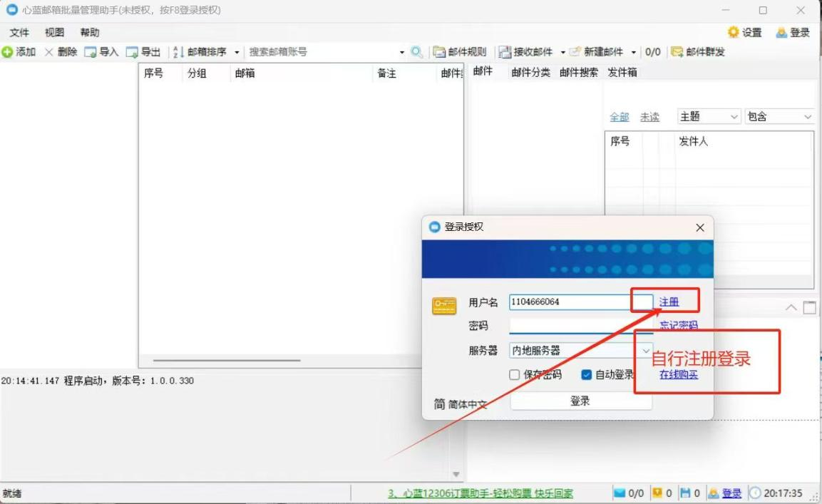This screenshot has width=822, height=504.
Task: Click status bar envelope mail count icon
Action: point(620,493)
